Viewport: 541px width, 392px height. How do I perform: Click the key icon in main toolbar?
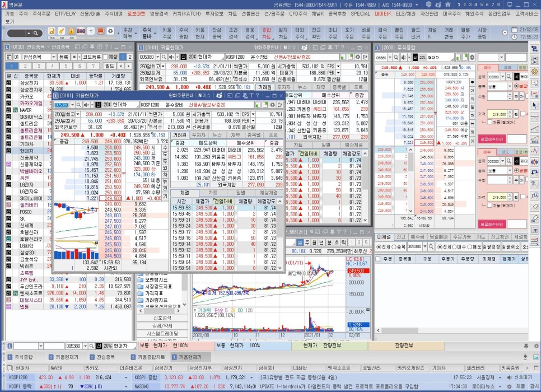click(61, 31)
